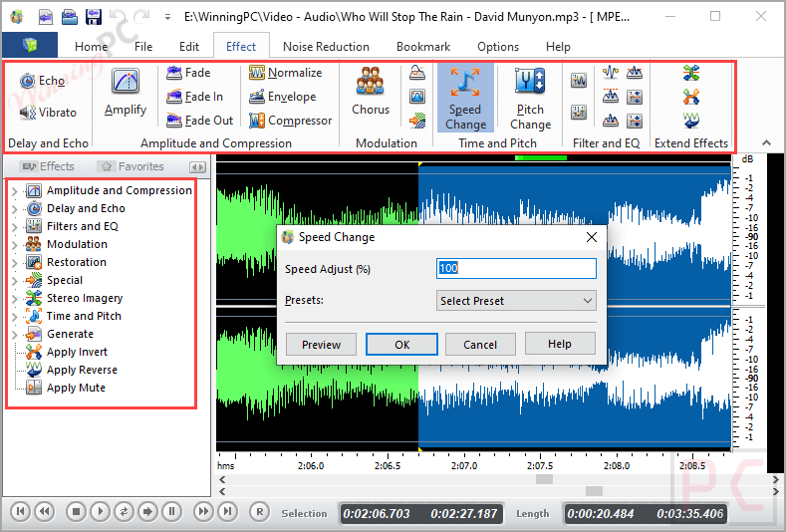The height and width of the screenshot is (532, 786).
Task: Click the upper horizontal scrollbar thumb
Action: tap(544, 479)
